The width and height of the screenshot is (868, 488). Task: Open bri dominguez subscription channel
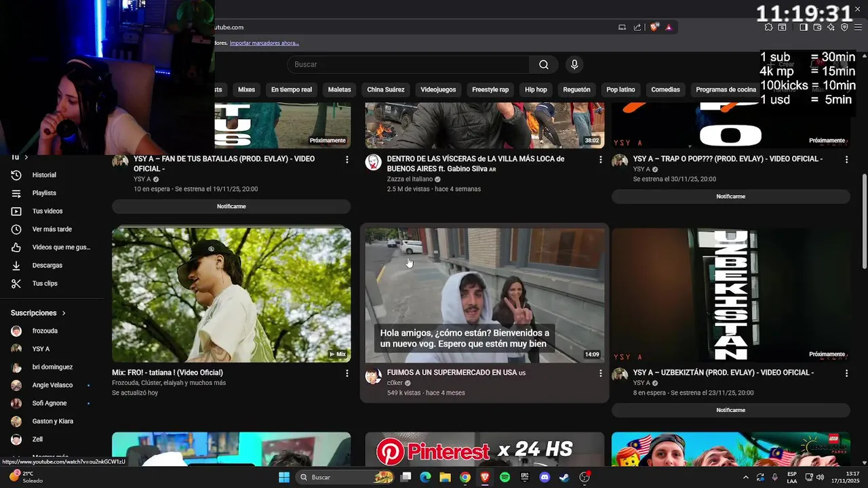coord(52,367)
